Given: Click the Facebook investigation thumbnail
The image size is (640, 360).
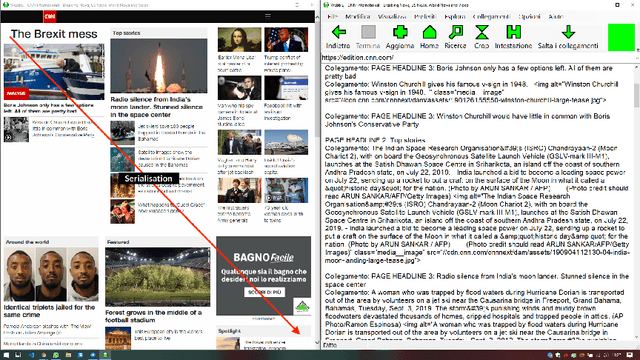Looking at the screenshot, I should tap(286, 88).
